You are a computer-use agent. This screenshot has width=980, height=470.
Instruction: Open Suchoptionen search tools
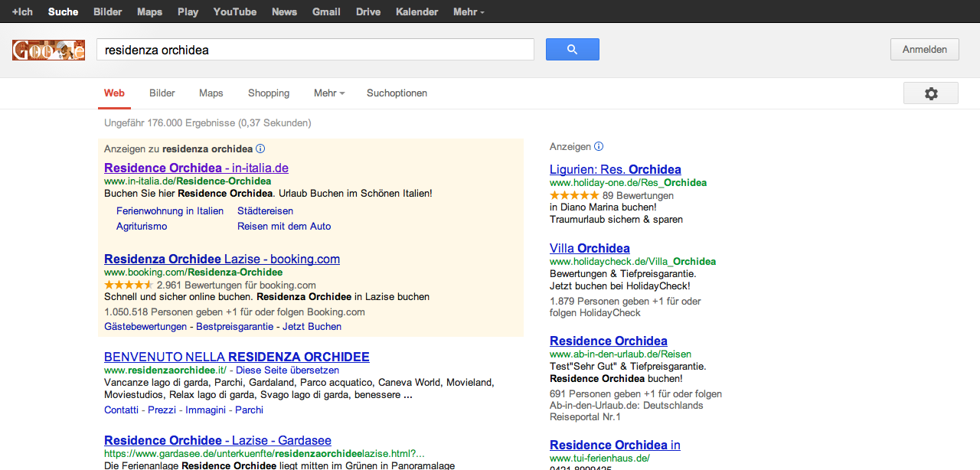[397, 93]
